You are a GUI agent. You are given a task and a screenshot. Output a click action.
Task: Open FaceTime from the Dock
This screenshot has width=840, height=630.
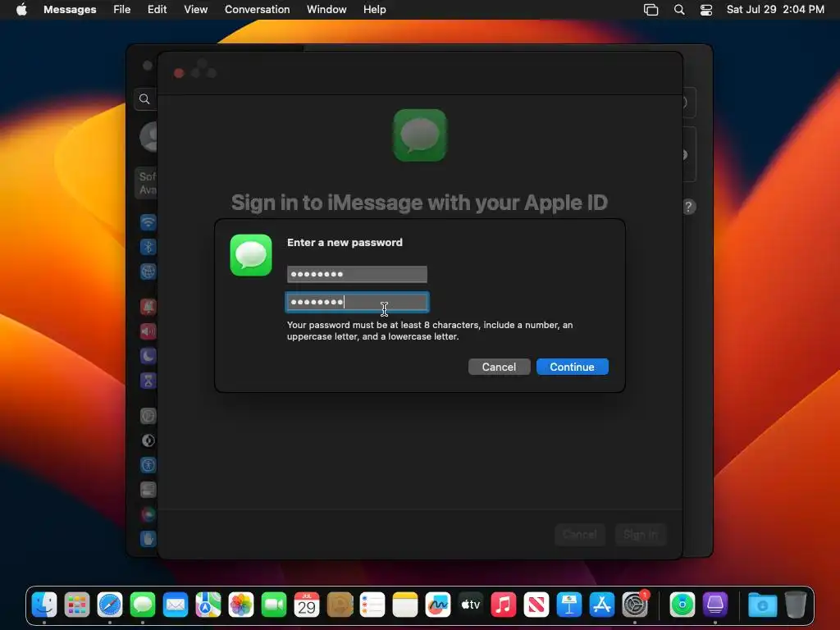274,605
